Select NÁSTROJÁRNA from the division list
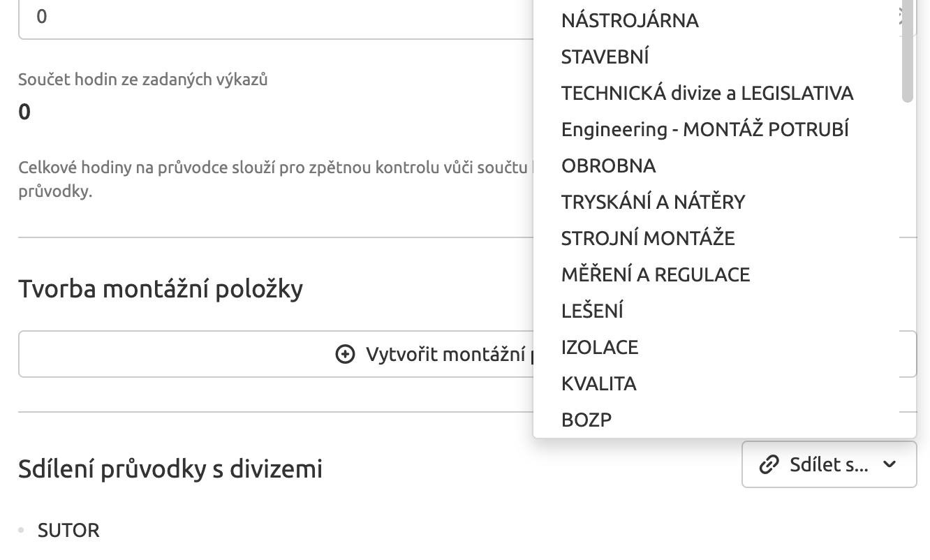Viewport: 930px width, 560px height. coord(629,20)
